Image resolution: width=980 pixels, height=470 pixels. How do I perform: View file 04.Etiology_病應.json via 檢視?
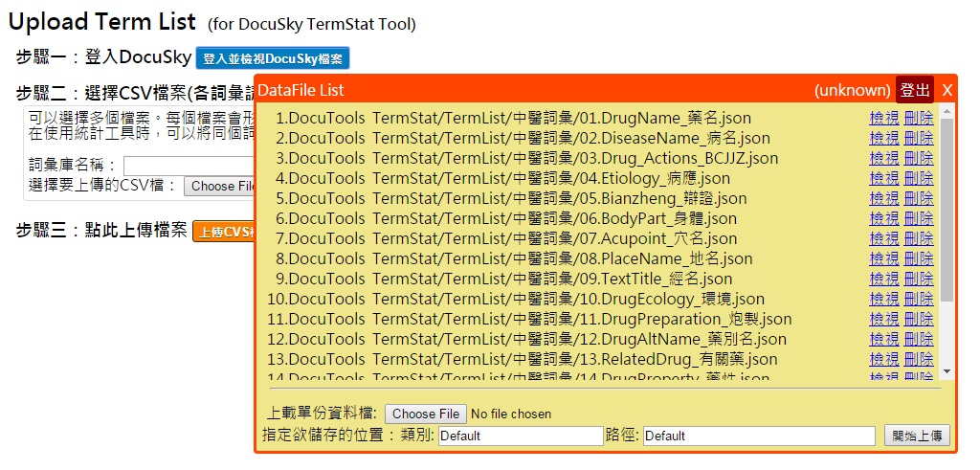[x=883, y=179]
